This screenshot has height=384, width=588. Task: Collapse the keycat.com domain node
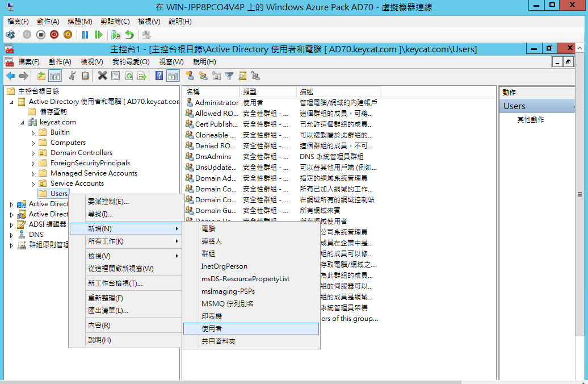tap(22, 123)
